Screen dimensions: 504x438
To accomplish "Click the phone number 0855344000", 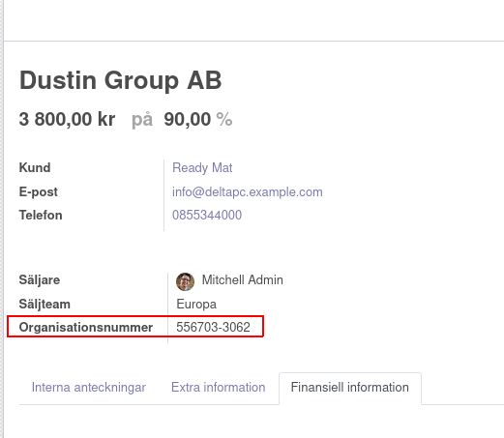I will pyautogui.click(x=207, y=215).
